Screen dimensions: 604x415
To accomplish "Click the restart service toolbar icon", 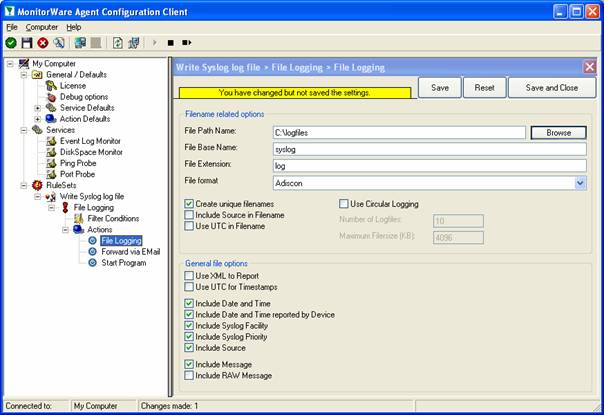I will (x=187, y=42).
